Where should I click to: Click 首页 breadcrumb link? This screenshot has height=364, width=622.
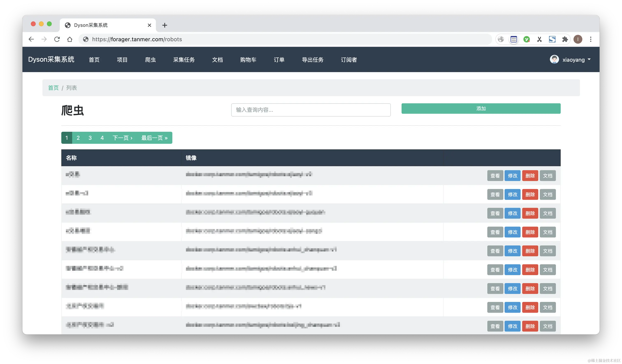(x=53, y=88)
